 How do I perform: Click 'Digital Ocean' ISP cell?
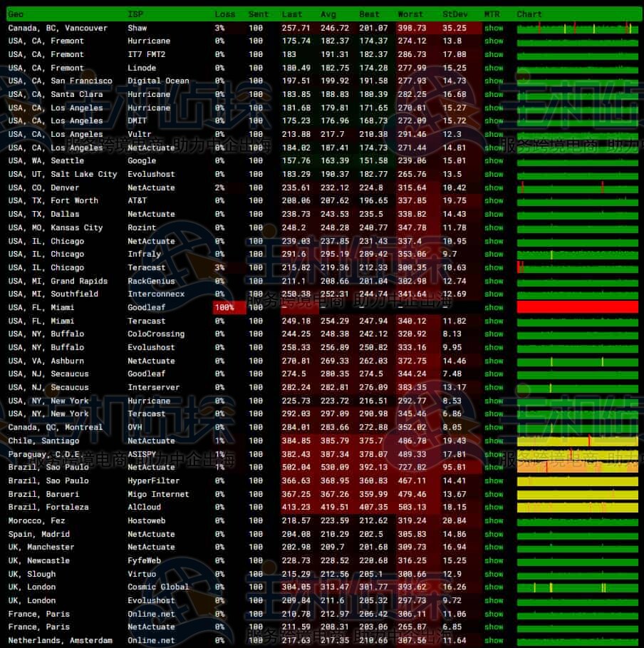(x=158, y=81)
